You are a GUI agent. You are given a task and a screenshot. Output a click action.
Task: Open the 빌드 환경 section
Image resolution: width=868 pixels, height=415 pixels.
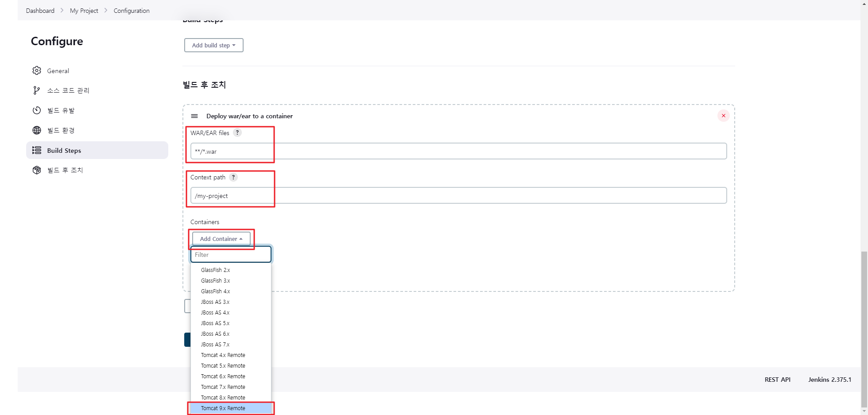coord(97,130)
